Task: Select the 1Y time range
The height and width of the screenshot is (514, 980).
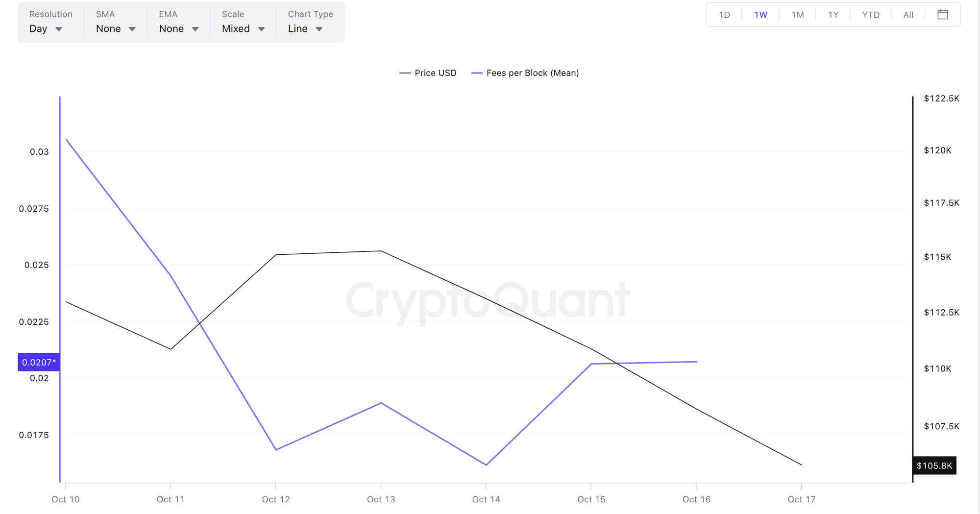Action: coord(833,14)
